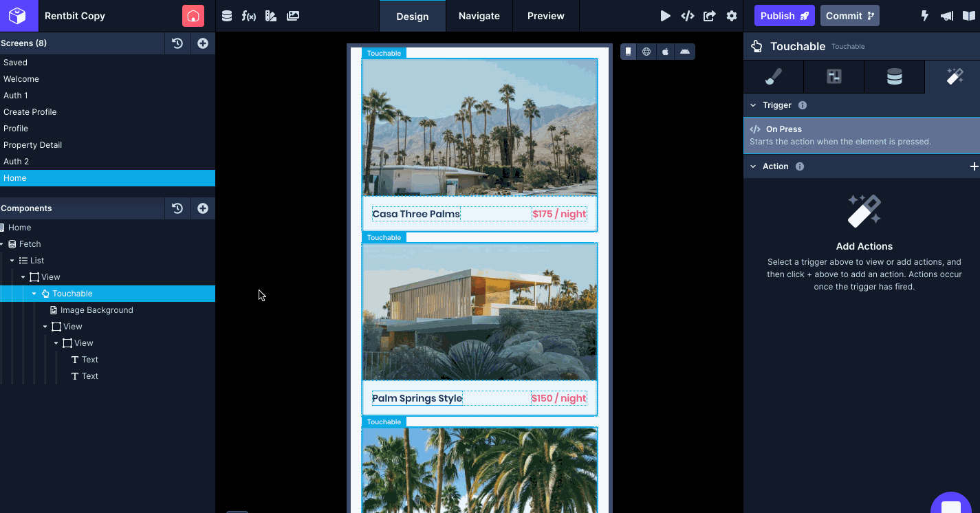This screenshot has width=980, height=513.
Task: Click the share export icon
Action: pyautogui.click(x=710, y=16)
